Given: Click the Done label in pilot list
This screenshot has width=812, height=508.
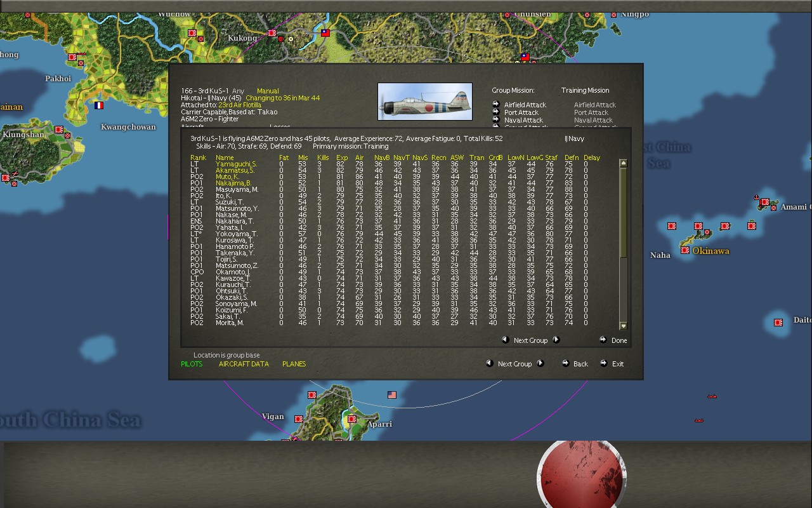Looking at the screenshot, I should click(x=619, y=340).
